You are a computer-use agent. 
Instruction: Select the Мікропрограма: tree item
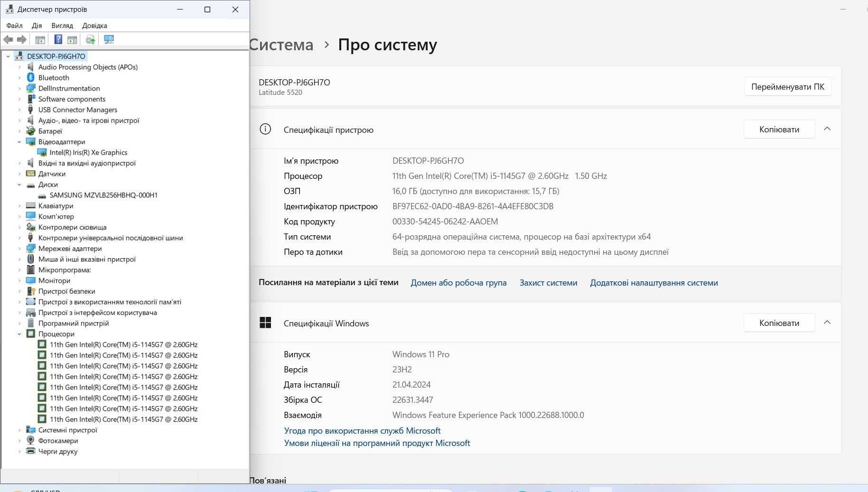[x=65, y=270]
